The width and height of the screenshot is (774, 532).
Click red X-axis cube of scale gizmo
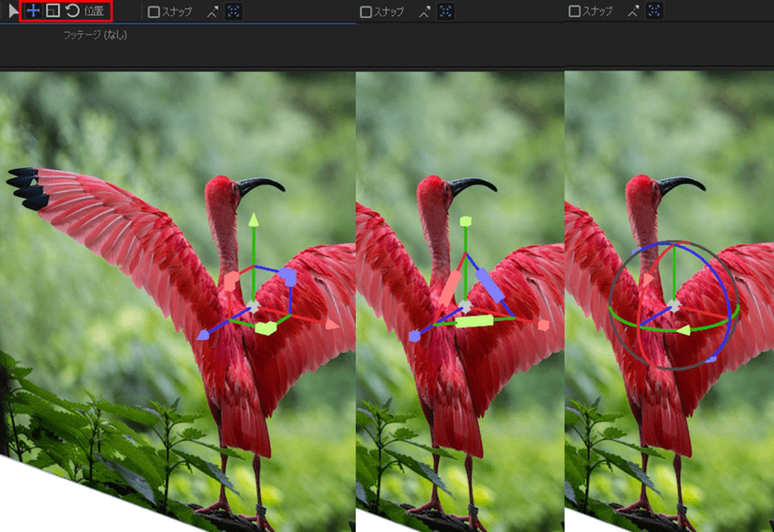[544, 325]
